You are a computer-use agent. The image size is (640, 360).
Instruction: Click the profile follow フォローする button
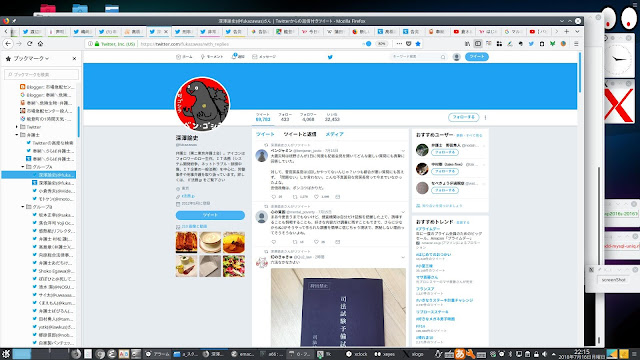[464, 117]
